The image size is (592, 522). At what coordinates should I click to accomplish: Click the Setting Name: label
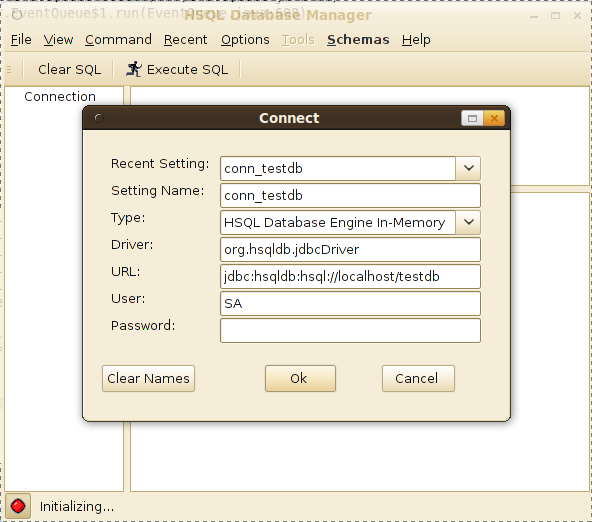pos(157,191)
